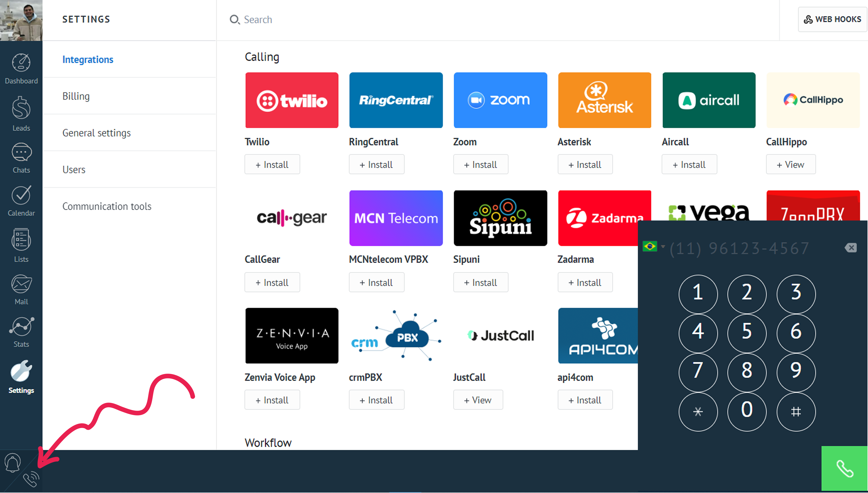
Task: Open General settings tab
Action: pyautogui.click(x=96, y=133)
